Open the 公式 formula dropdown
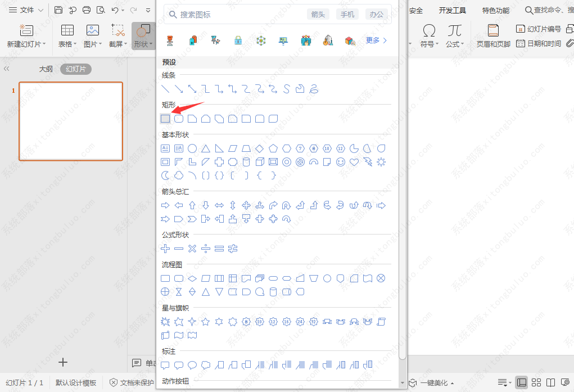This screenshot has height=392, width=574. (455, 36)
